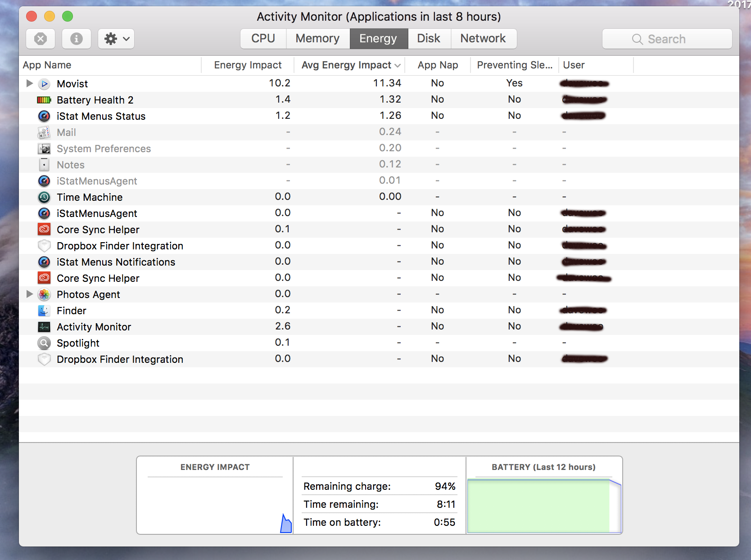Select the System Preferences row

(379, 149)
